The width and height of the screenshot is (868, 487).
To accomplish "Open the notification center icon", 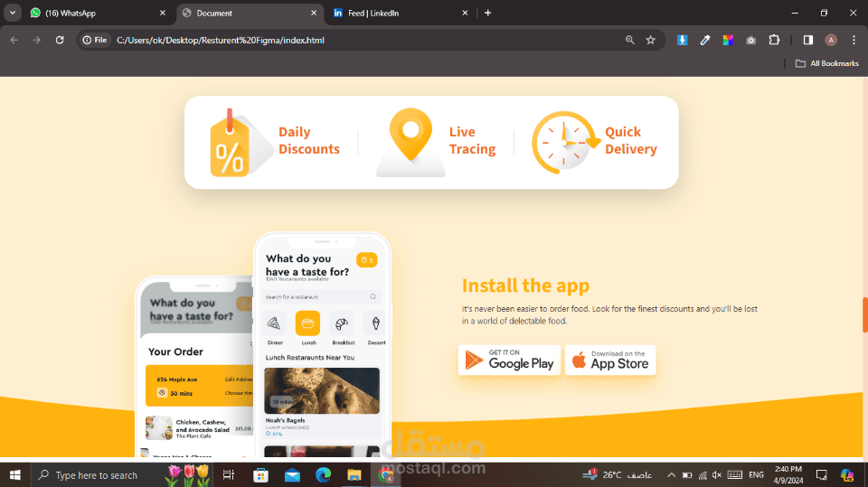I will (x=822, y=475).
